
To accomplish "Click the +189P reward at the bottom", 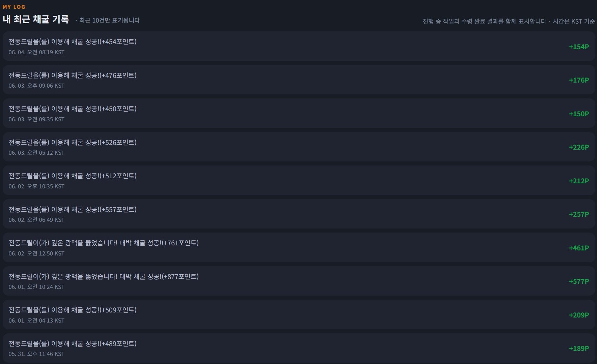I will [579, 348].
